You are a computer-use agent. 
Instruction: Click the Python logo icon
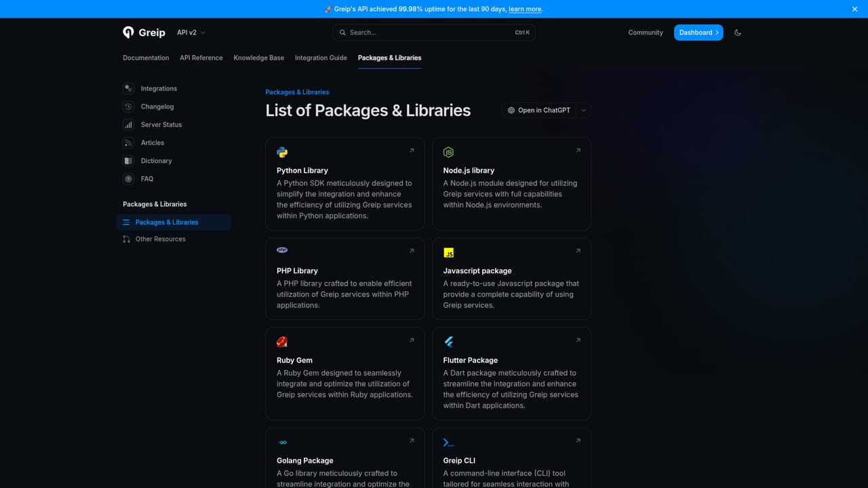(x=282, y=152)
